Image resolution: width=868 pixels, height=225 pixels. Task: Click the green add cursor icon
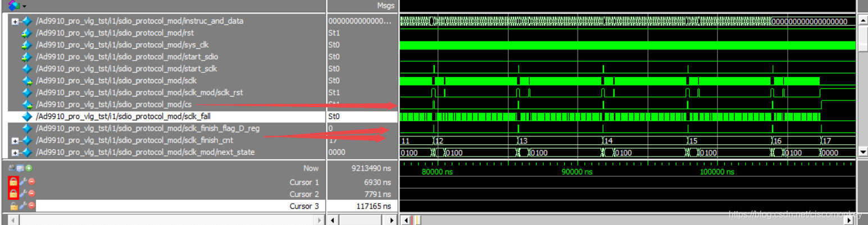click(29, 168)
